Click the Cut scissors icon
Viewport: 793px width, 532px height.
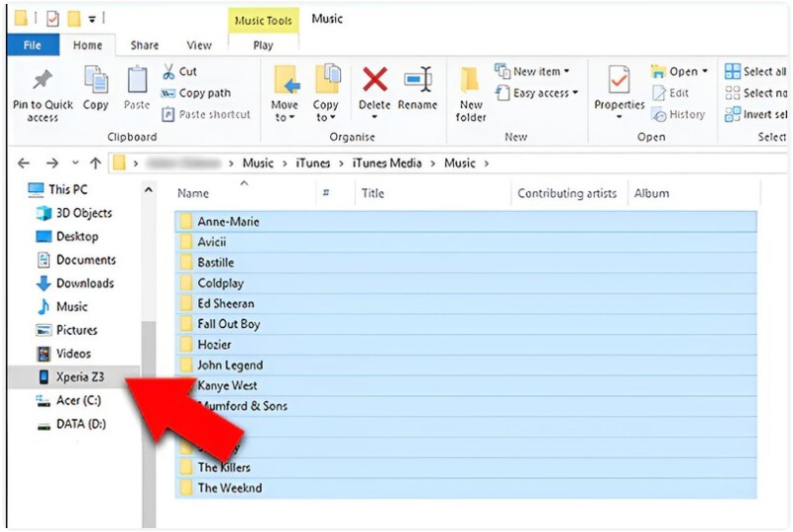point(168,71)
